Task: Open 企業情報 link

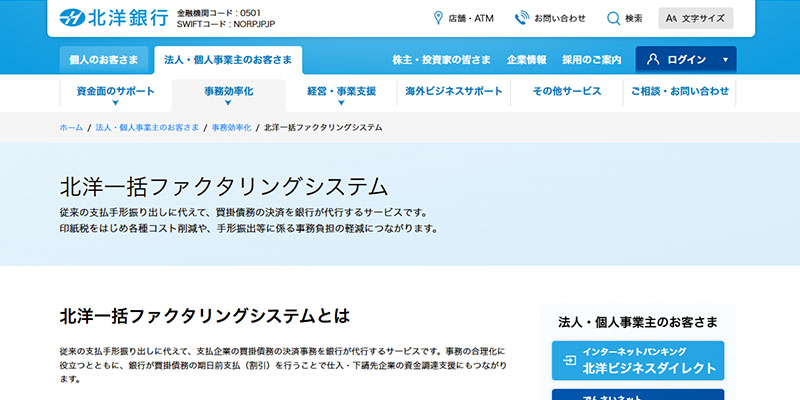Action: click(x=527, y=60)
